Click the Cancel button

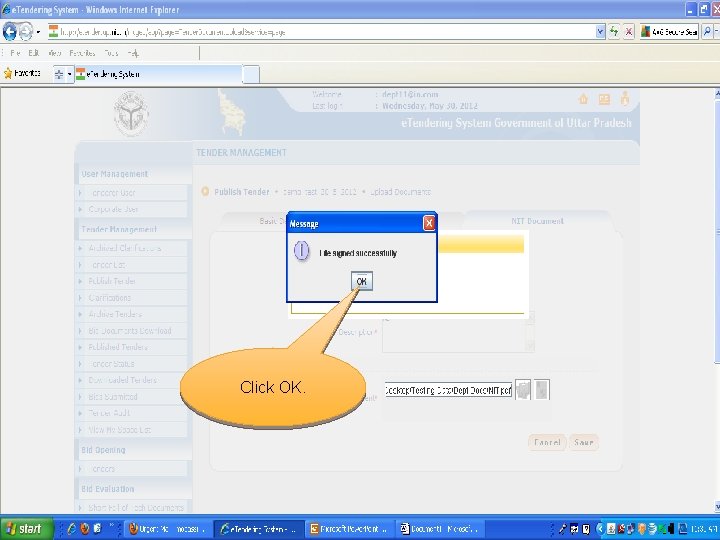tap(547, 443)
